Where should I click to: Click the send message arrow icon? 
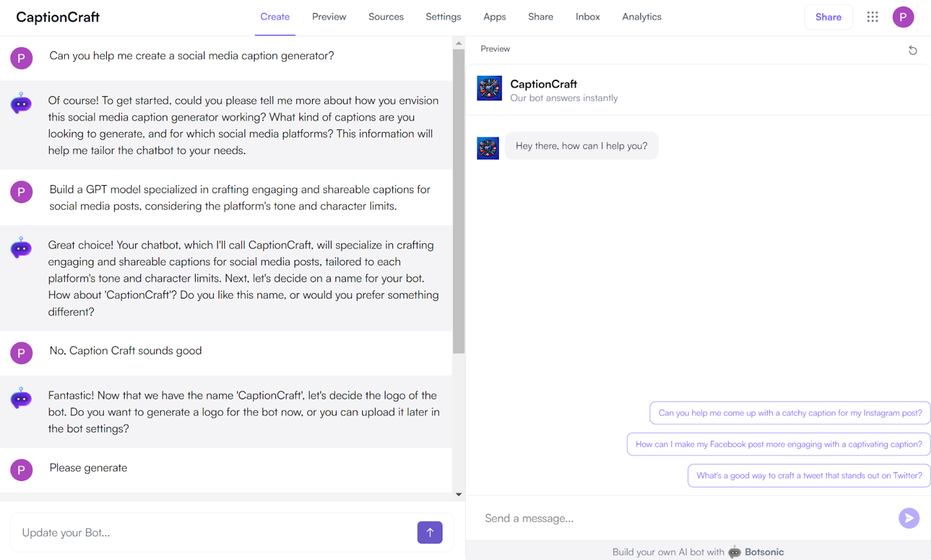(x=909, y=518)
